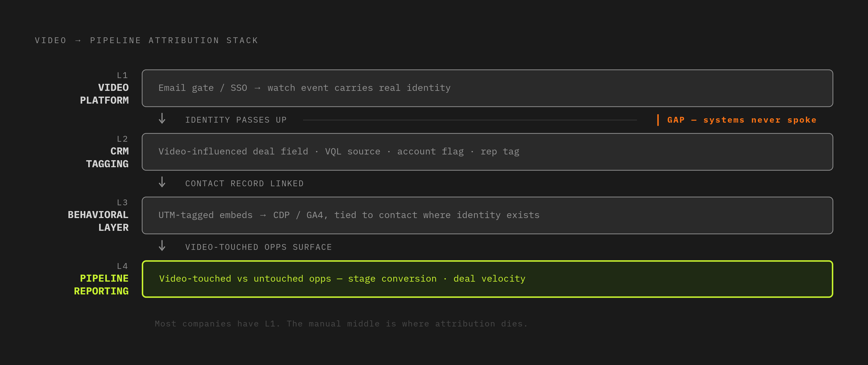
Task: Select the green L4 PIPELINE REPORTING label
Action: (101, 279)
